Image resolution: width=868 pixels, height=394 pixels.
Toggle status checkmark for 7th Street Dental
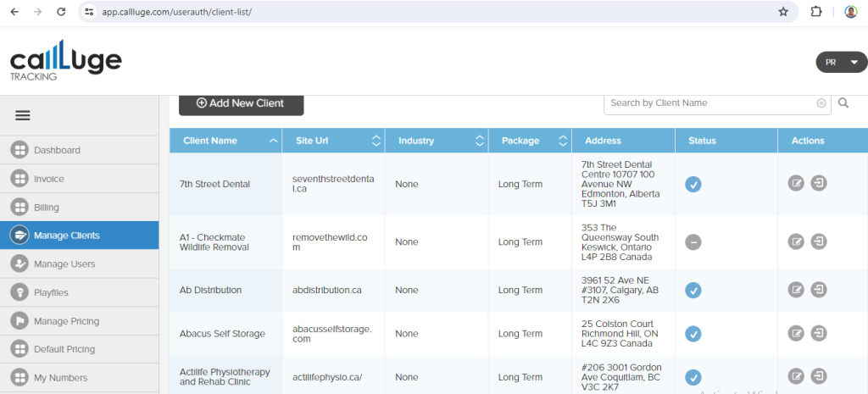(x=693, y=184)
